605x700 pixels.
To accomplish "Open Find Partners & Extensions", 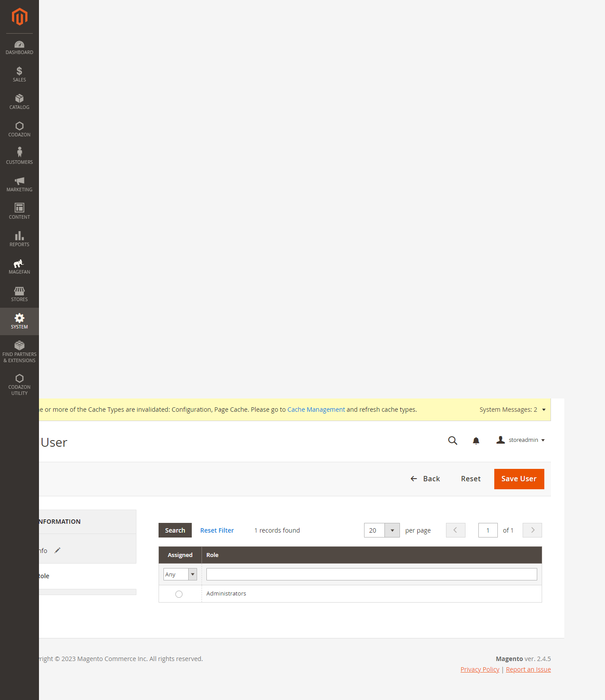I will (19, 352).
